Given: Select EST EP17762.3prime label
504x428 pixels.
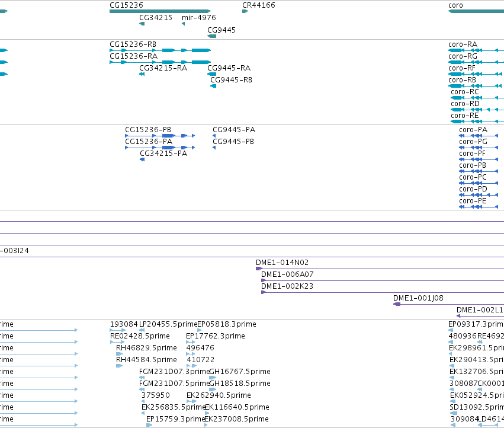Looking at the screenshot, I should pos(216,336).
